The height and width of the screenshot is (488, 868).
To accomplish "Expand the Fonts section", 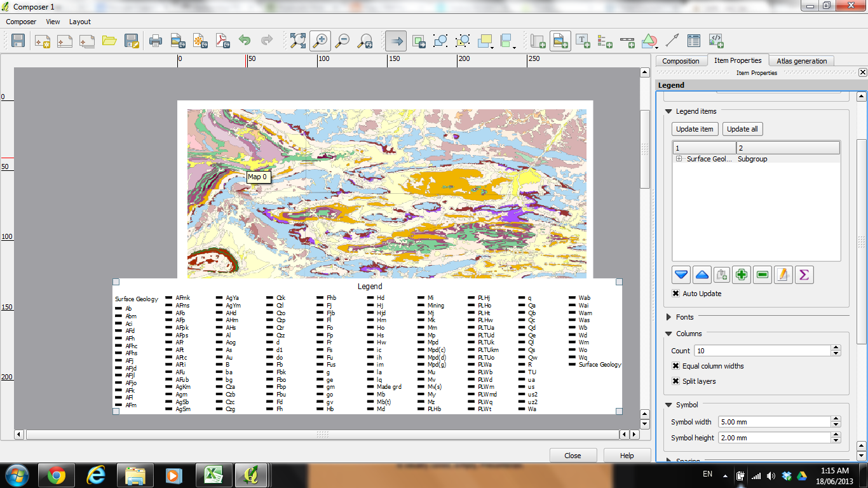I will tap(669, 317).
